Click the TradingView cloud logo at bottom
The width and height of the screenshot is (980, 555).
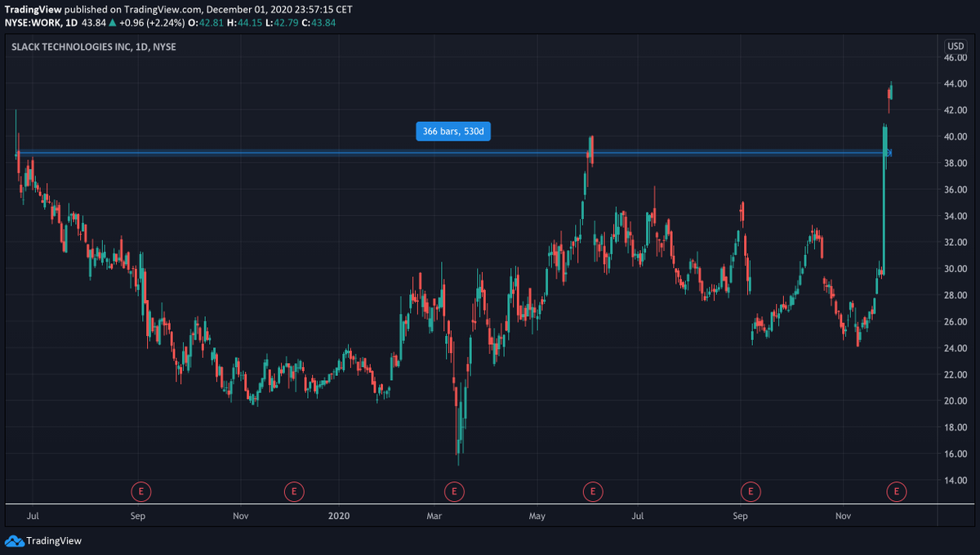(15, 540)
